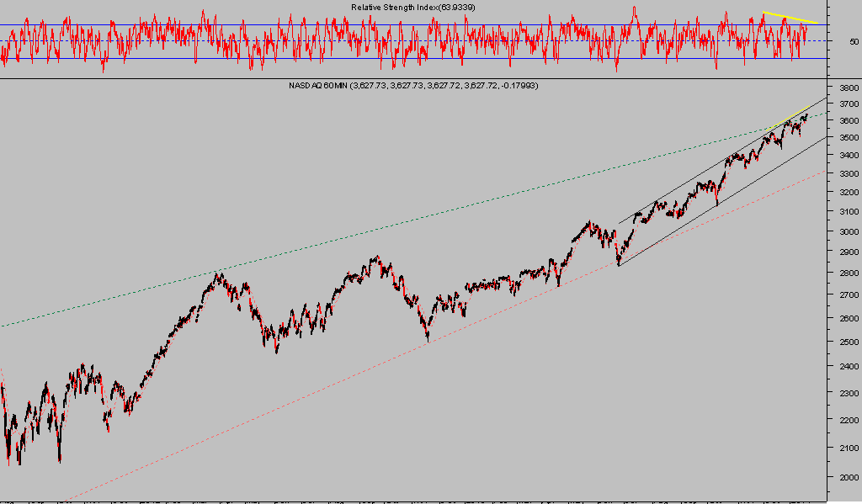Click the price low near 2500 on red trendline
Image resolution: width=862 pixels, height=504 pixels.
pyautogui.click(x=428, y=339)
